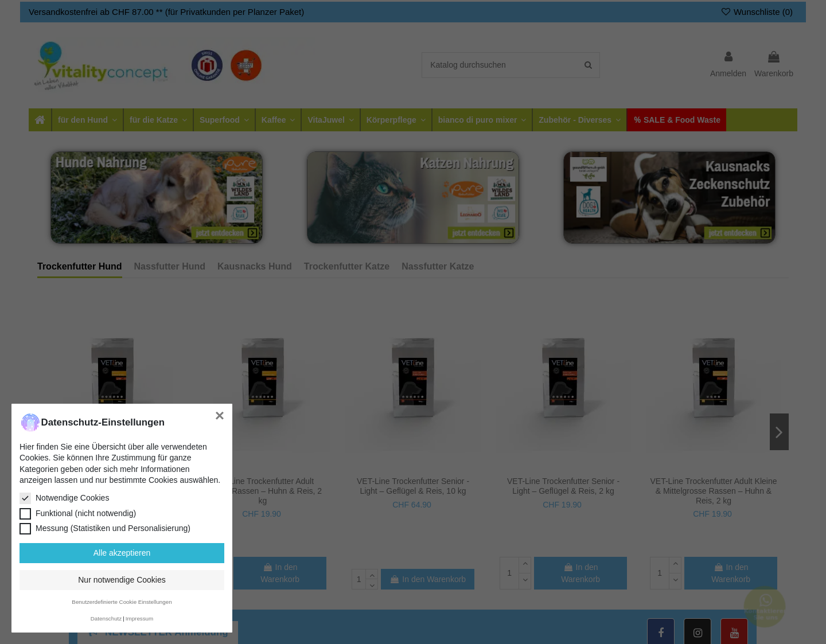Screen dimensions: 826x644
Task: Close the Datenschutz-Einstellungen popup
Action: pos(220,416)
